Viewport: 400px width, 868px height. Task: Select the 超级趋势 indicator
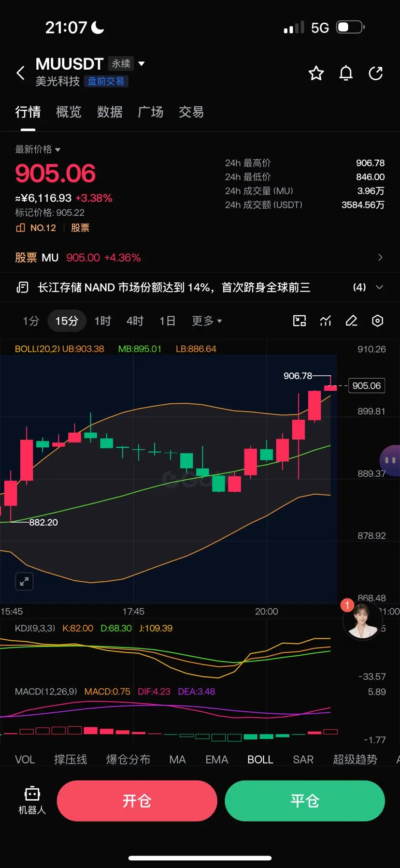pyautogui.click(x=355, y=760)
